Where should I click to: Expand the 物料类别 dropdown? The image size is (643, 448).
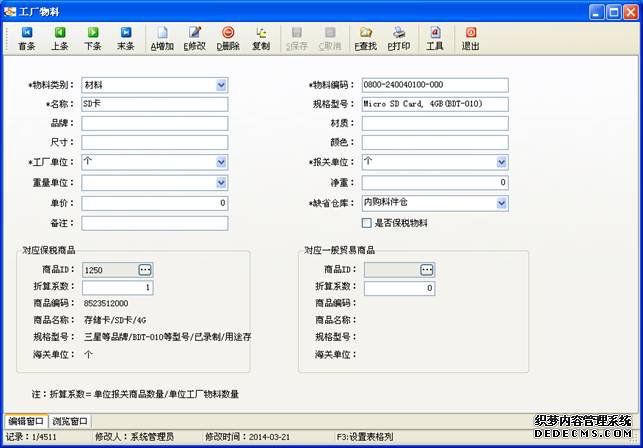click(221, 85)
